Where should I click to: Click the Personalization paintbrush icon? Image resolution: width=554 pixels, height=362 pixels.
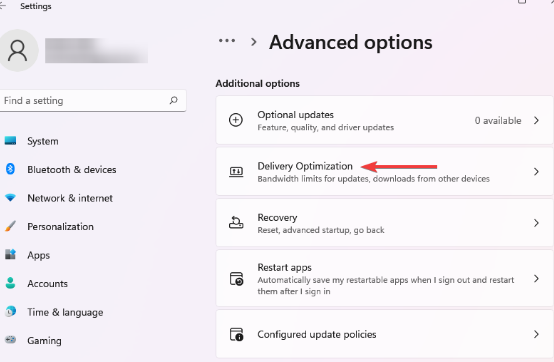coord(10,226)
